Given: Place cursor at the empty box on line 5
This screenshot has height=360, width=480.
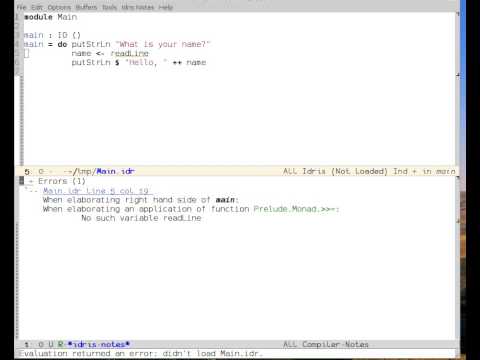Looking at the screenshot, I should point(27,53).
